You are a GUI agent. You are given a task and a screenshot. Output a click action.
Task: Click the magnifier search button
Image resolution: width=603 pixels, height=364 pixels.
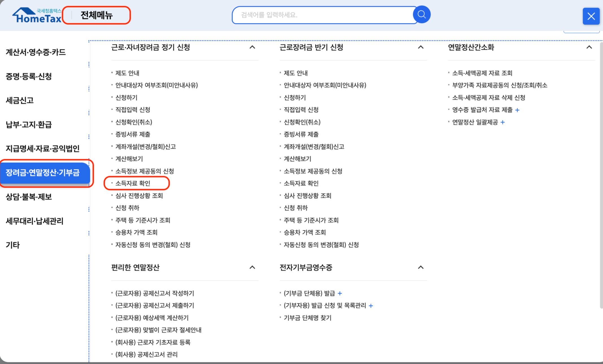[421, 15]
